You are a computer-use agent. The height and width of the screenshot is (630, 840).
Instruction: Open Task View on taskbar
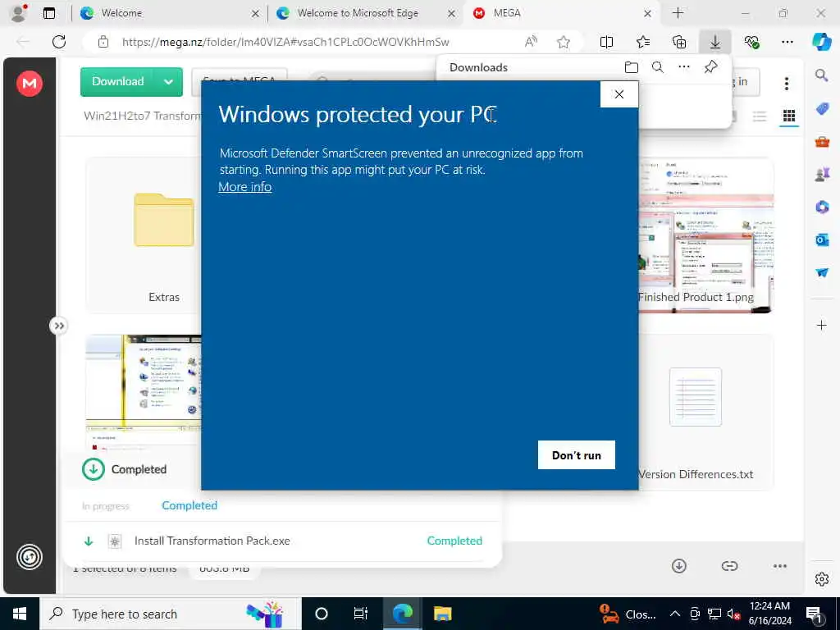(x=361, y=614)
